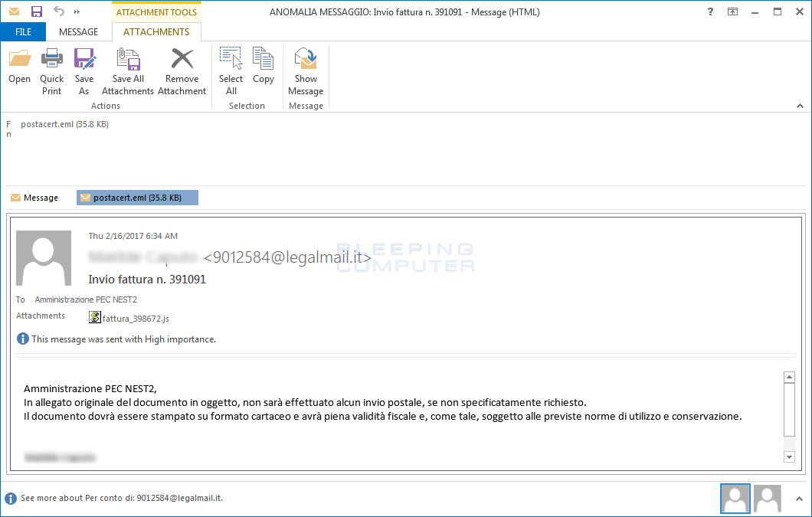The image size is (812, 517).
Task: Click the people pane info icon
Action: [11, 499]
